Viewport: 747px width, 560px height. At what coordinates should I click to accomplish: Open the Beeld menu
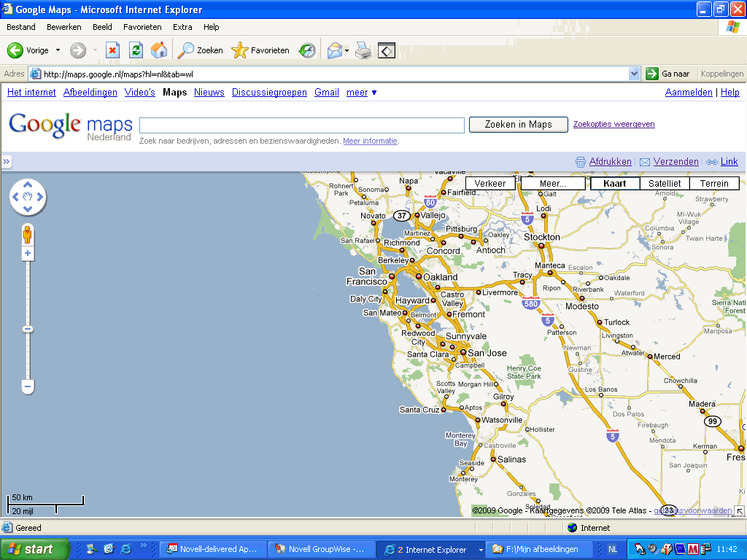pos(102,27)
